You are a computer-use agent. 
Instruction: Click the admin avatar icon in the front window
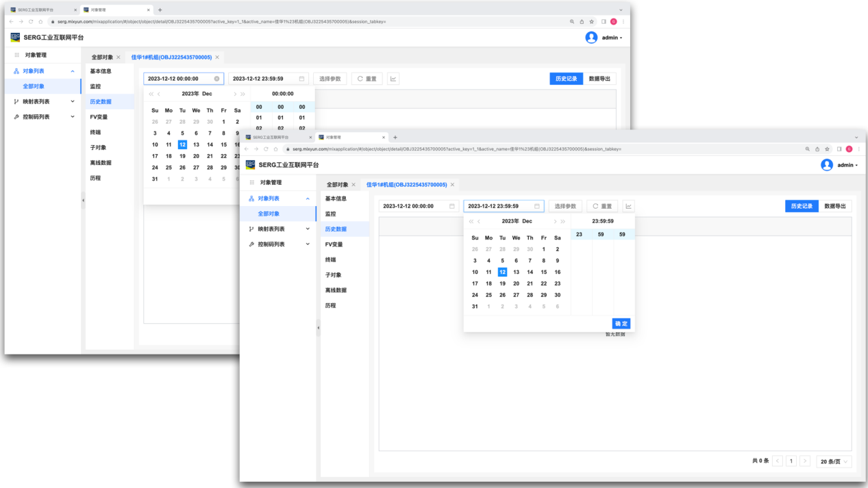(827, 165)
